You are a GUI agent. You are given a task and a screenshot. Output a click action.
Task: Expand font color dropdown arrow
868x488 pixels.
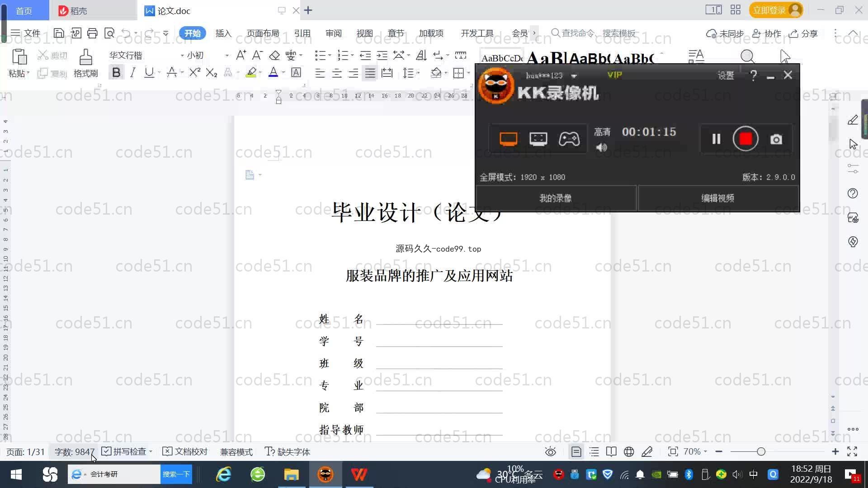click(x=283, y=73)
